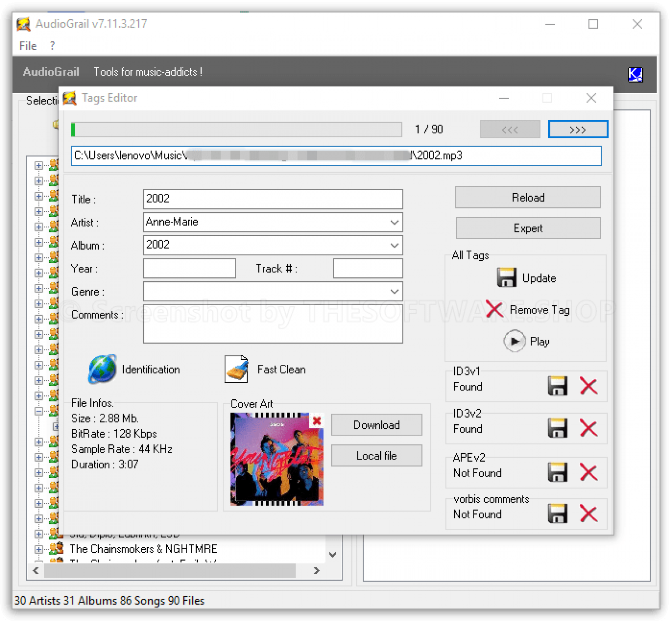Click the Update all tags floppy icon
Viewport: 672px width, 621px height.
click(x=506, y=278)
